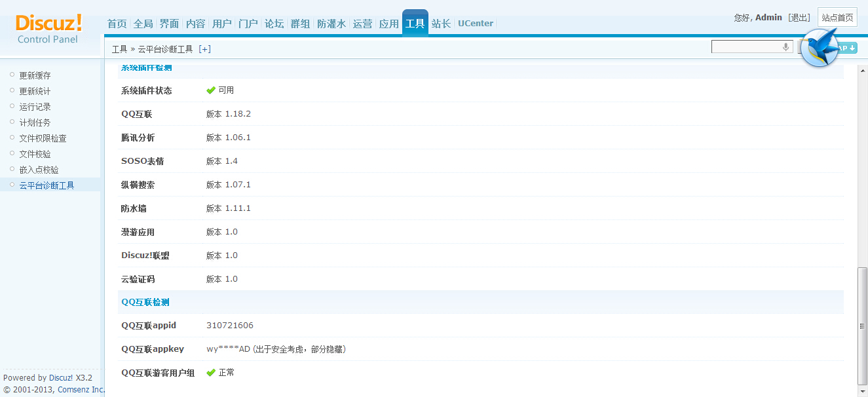Image resolution: width=868 pixels, height=397 pixels.
Task: Click the 纵横搜索 version 1.07.1 value
Action: tap(229, 185)
